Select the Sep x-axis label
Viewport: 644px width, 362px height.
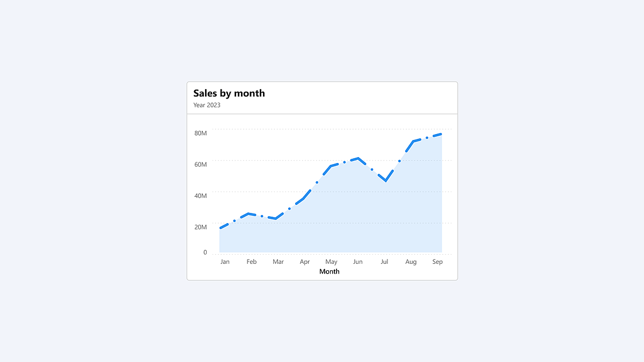click(x=437, y=262)
